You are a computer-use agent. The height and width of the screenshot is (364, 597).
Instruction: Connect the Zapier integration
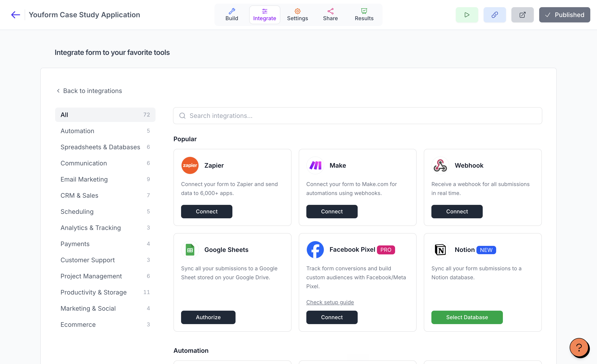tap(206, 212)
